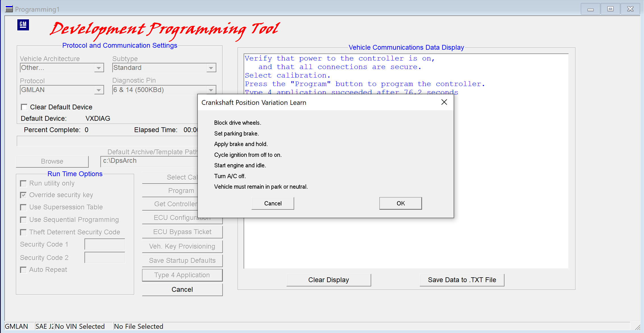644x333 pixels.
Task: Click 'Block drive wheels.' instruction text
Action: pyautogui.click(x=238, y=123)
